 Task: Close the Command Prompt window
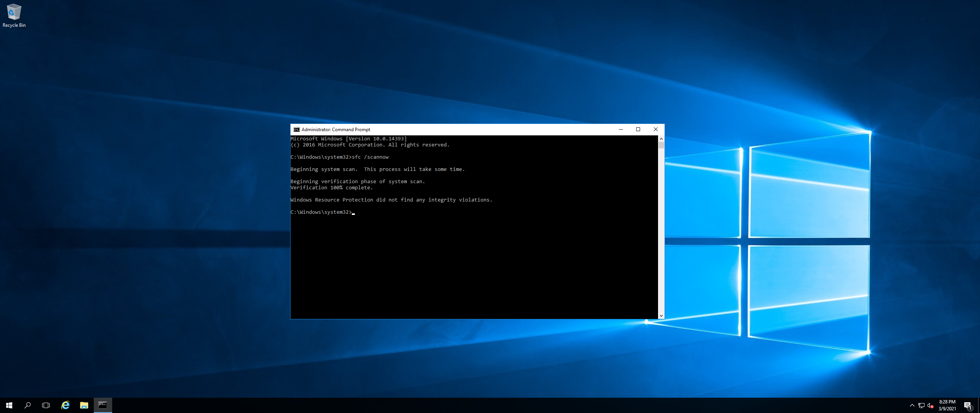(x=656, y=130)
